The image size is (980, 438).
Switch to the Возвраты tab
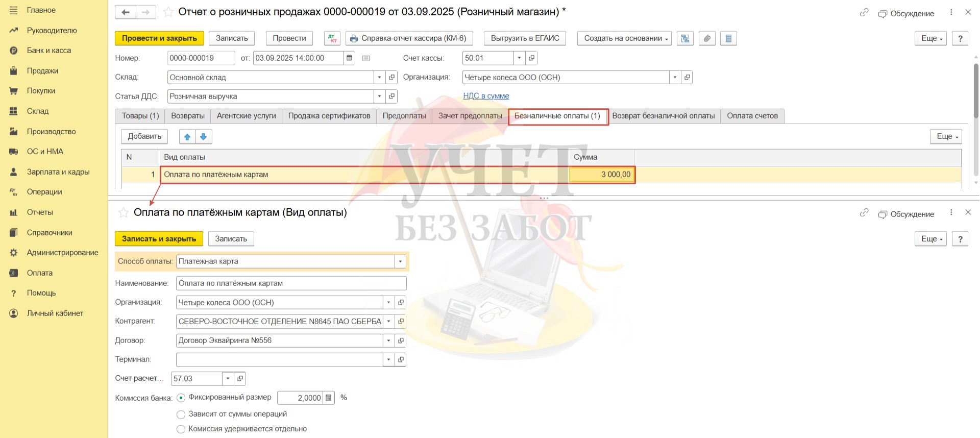point(188,116)
